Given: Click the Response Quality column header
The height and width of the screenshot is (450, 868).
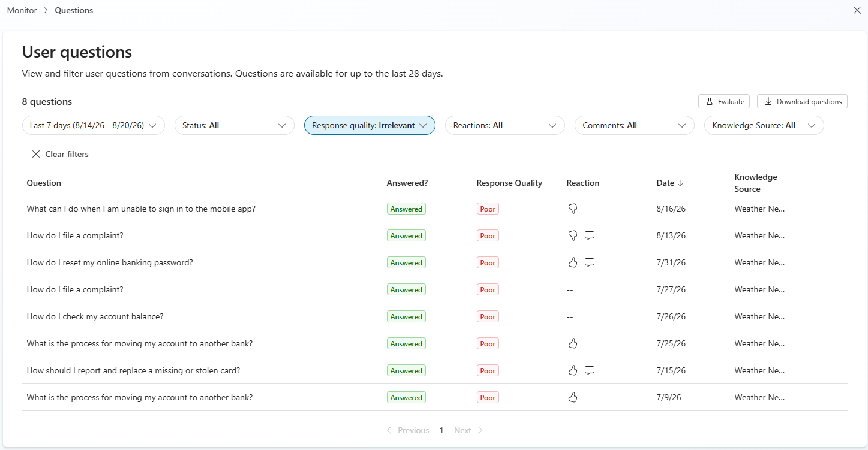Looking at the screenshot, I should [x=509, y=183].
